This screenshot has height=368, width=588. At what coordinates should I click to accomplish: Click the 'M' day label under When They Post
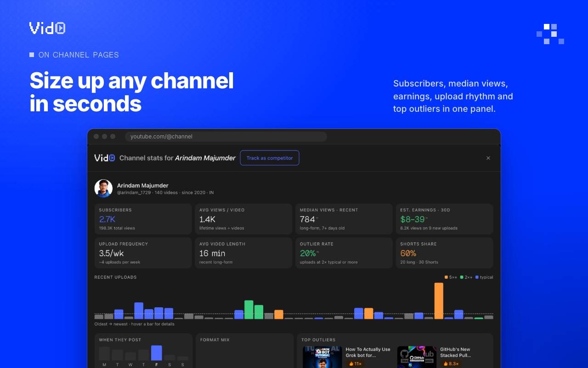tap(104, 365)
